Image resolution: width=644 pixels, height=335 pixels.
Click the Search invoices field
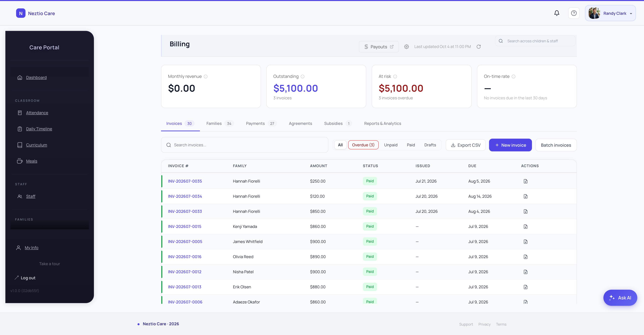pyautogui.click(x=245, y=145)
